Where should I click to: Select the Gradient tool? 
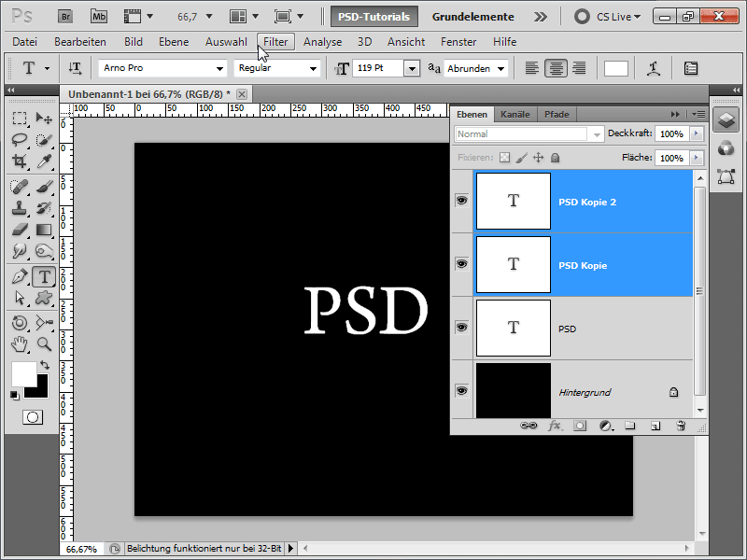tap(44, 230)
